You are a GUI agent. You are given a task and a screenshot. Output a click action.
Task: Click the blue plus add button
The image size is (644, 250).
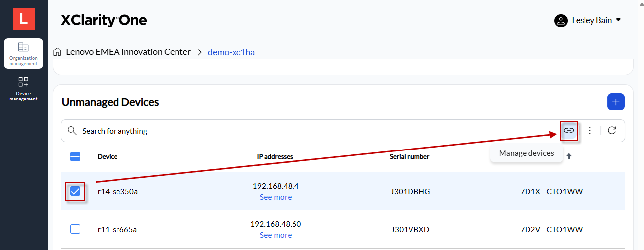tap(616, 102)
